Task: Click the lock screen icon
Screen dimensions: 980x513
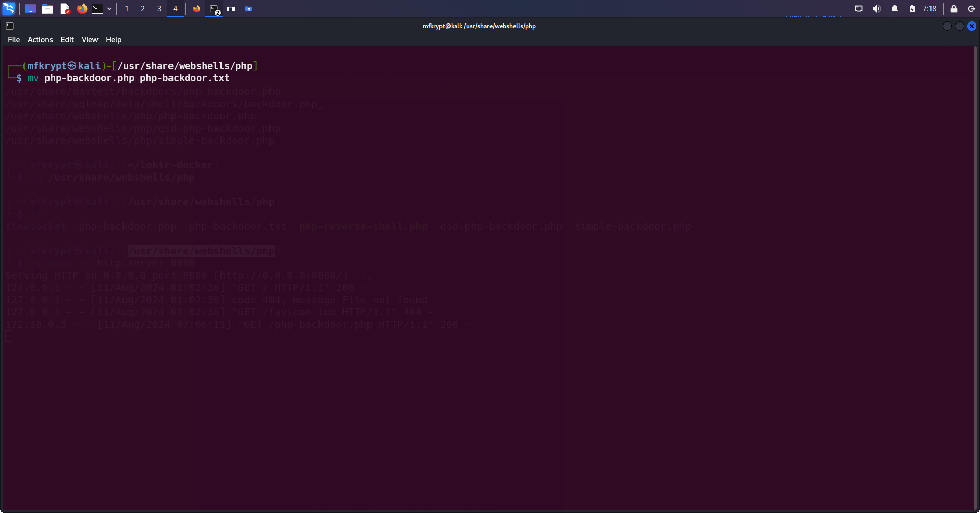Action: 954,9
